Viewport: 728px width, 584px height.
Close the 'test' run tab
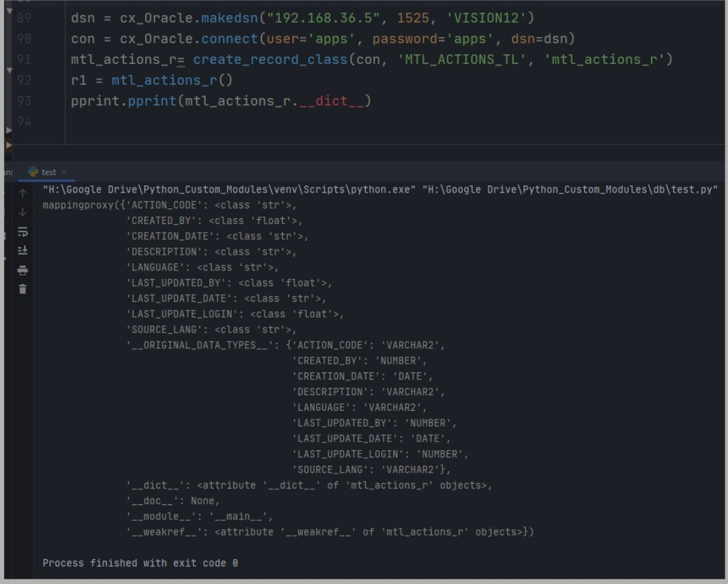[64, 172]
